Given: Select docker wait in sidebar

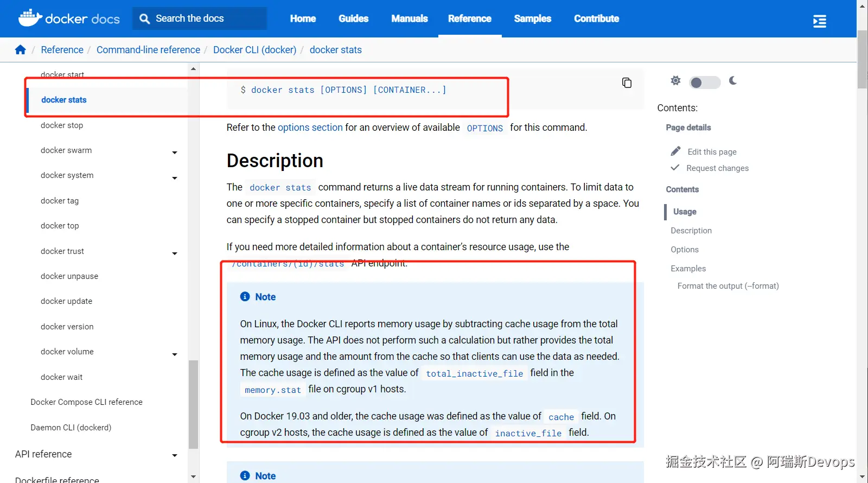Looking at the screenshot, I should (61, 377).
